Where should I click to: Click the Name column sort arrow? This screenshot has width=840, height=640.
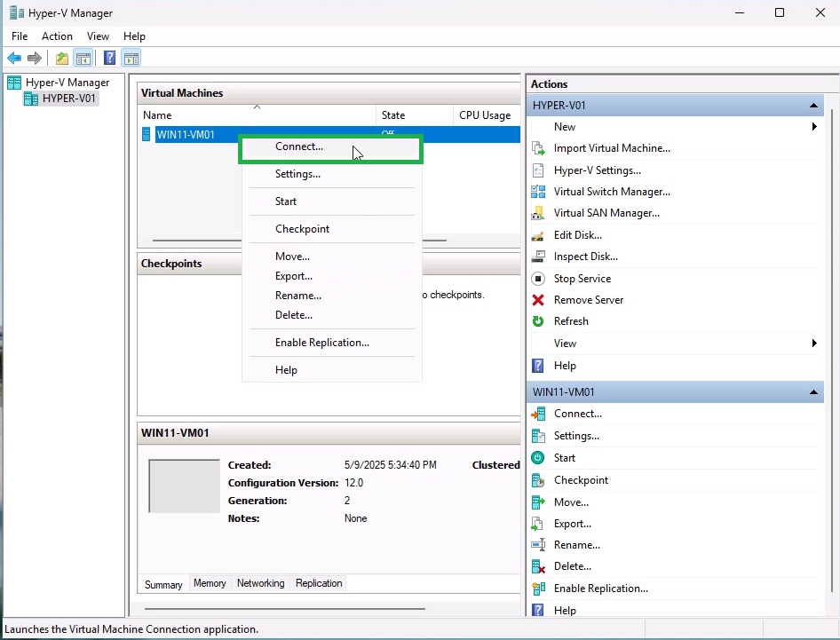258,107
